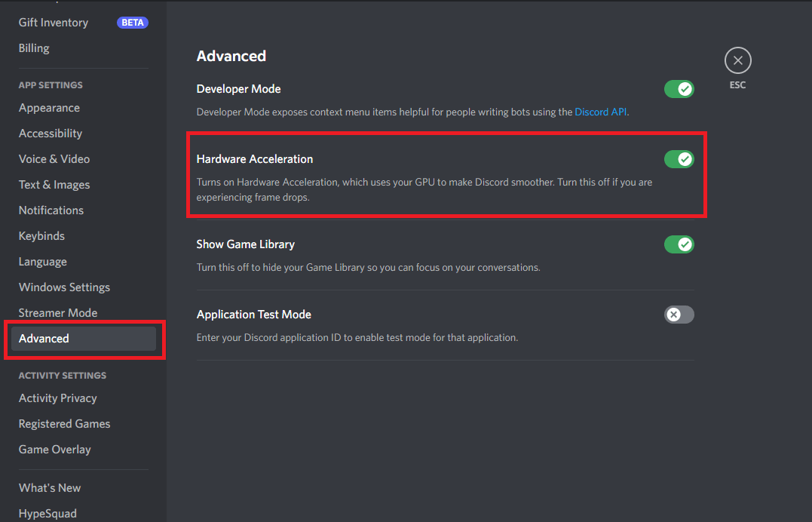
Task: Select Keybinds in the sidebar
Action: [41, 236]
